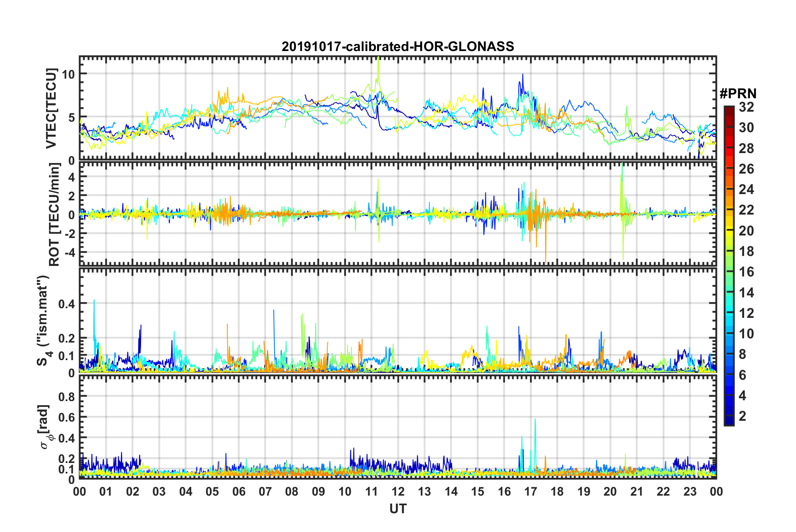
Task: Select the VTEC[TECU] y-axis label
Action: click(x=51, y=109)
